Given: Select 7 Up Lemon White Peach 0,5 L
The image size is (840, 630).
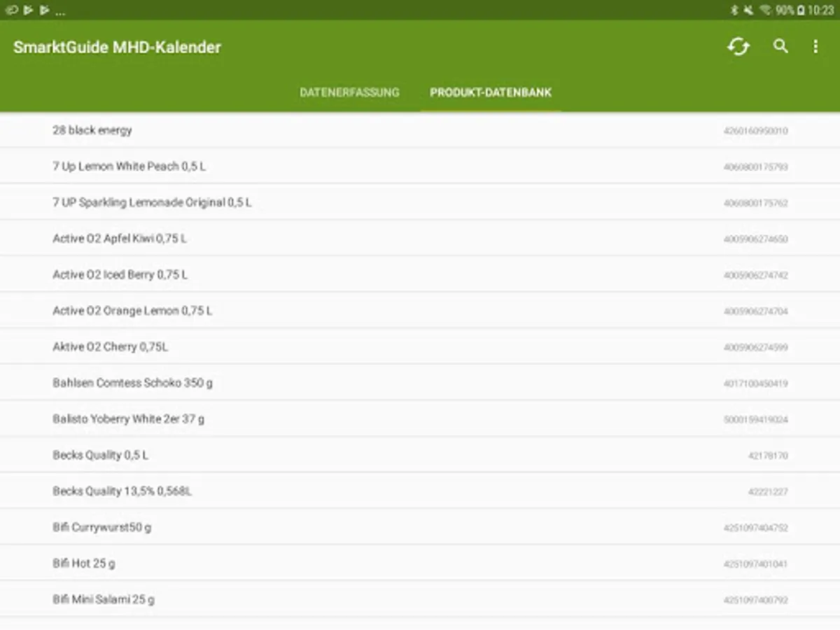Looking at the screenshot, I should pyautogui.click(x=420, y=167).
